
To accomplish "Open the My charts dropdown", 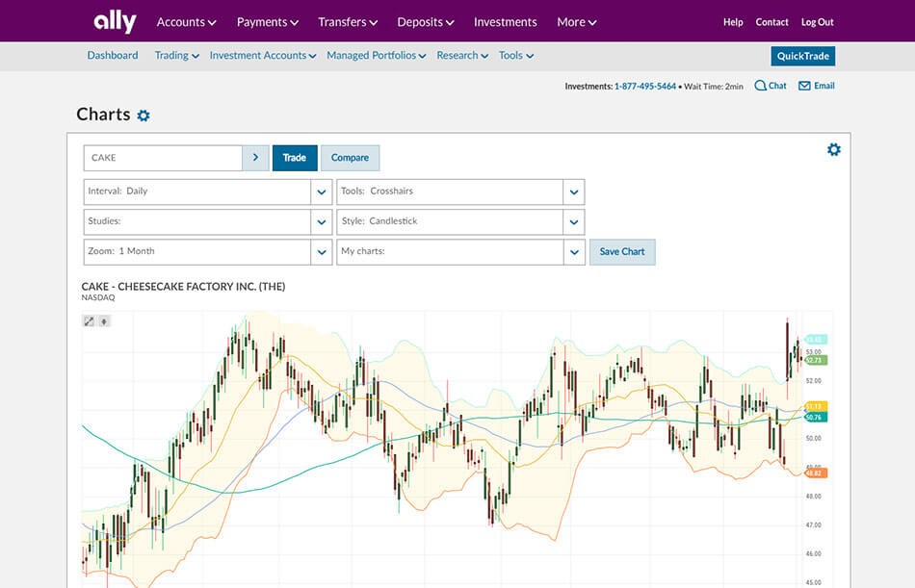I will pos(574,251).
